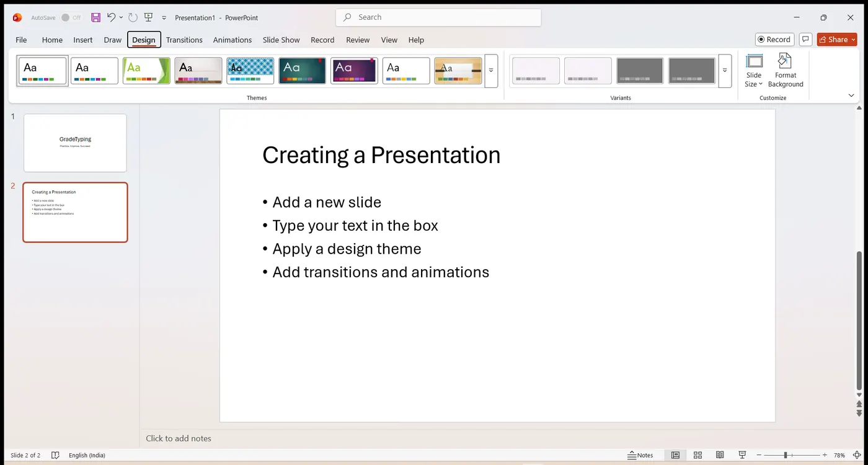The width and height of the screenshot is (868, 465).
Task: Open the Review tab
Action: pos(358,40)
